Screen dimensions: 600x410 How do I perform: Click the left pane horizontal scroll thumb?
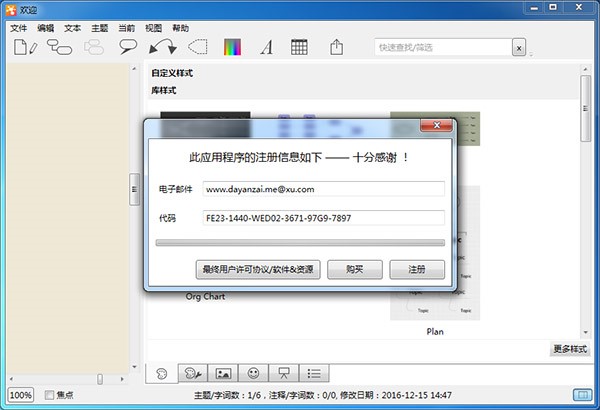[100, 379]
